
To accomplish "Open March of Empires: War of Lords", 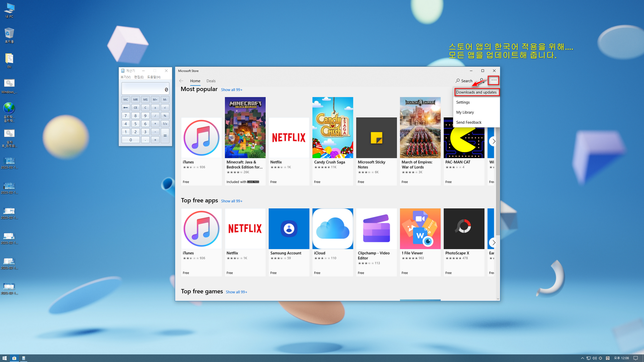I will 420,141.
